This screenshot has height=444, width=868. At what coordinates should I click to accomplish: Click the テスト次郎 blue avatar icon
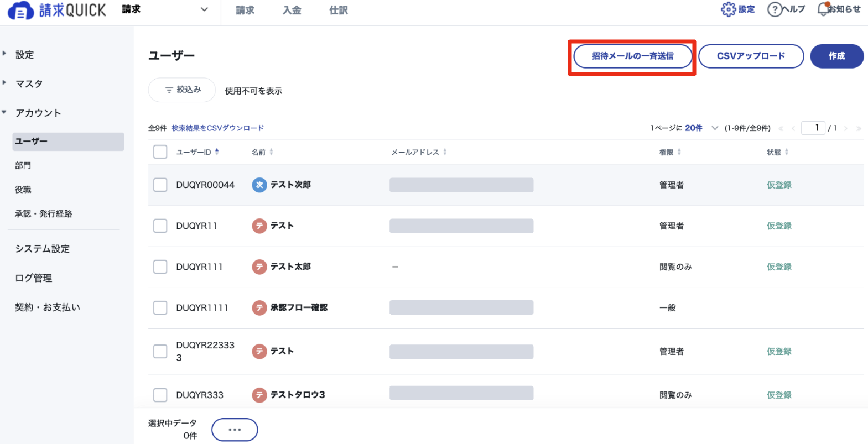point(259,185)
